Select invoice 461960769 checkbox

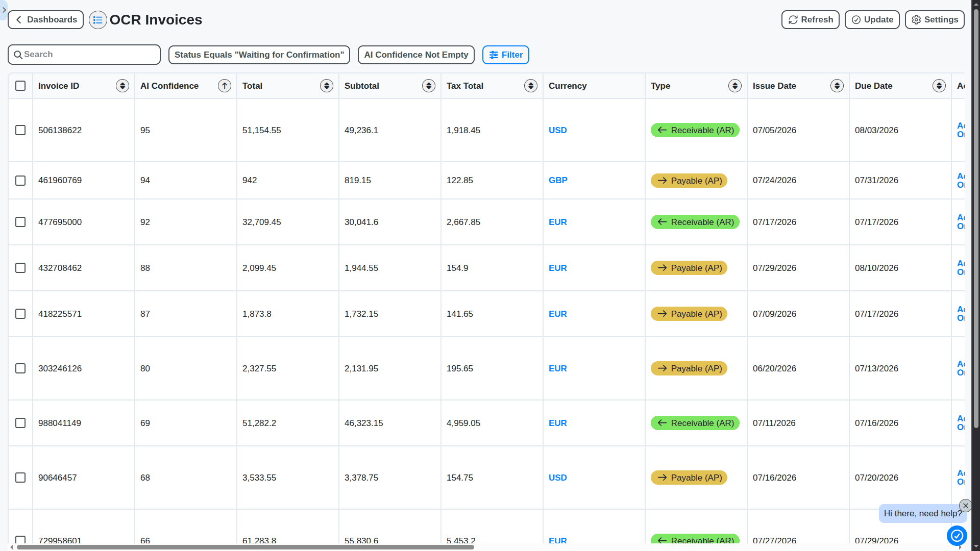[x=20, y=181]
